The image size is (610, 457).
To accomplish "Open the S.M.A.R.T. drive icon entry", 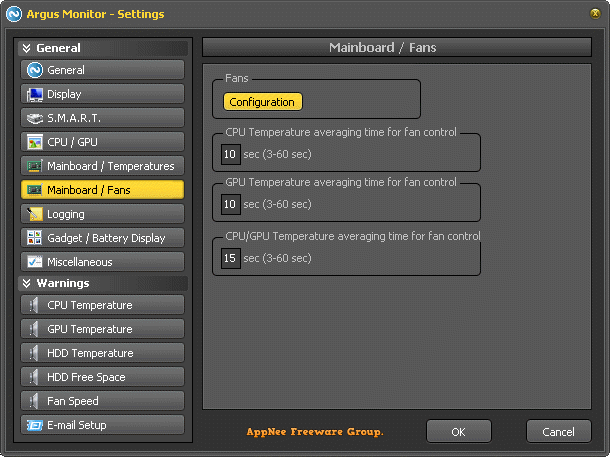I will (35, 118).
